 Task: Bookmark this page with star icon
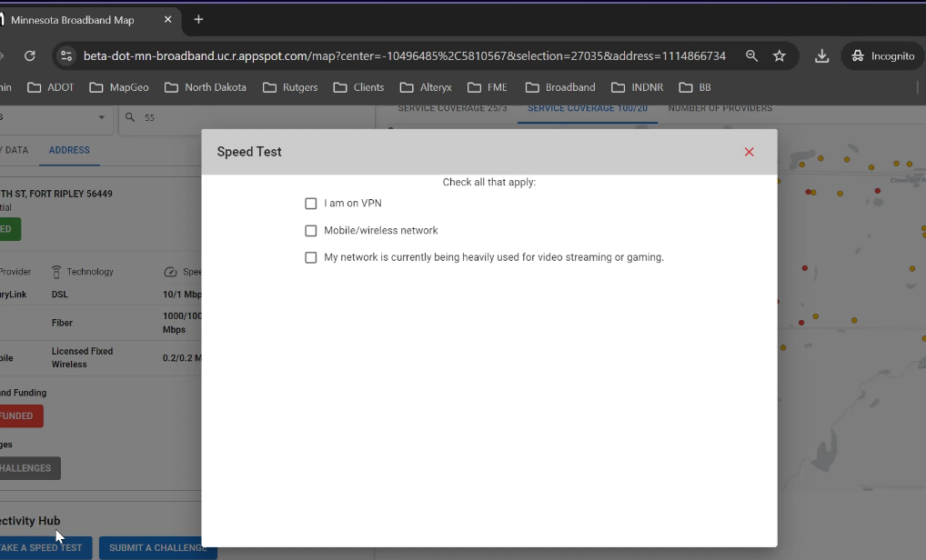[x=780, y=56]
